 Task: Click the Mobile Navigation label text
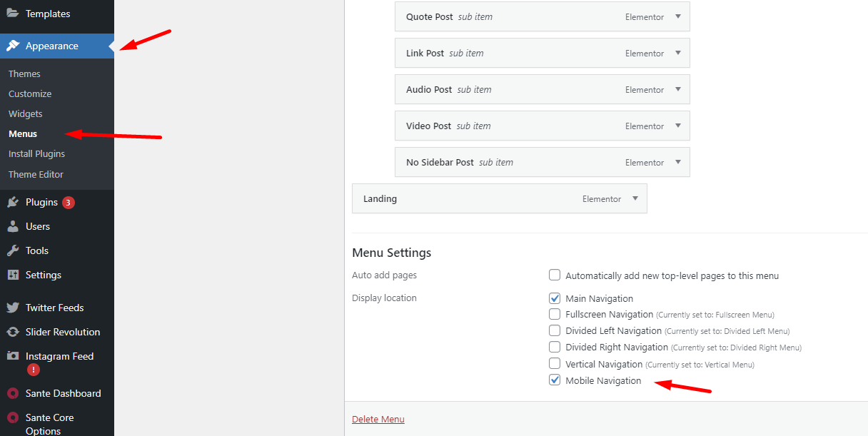point(603,380)
